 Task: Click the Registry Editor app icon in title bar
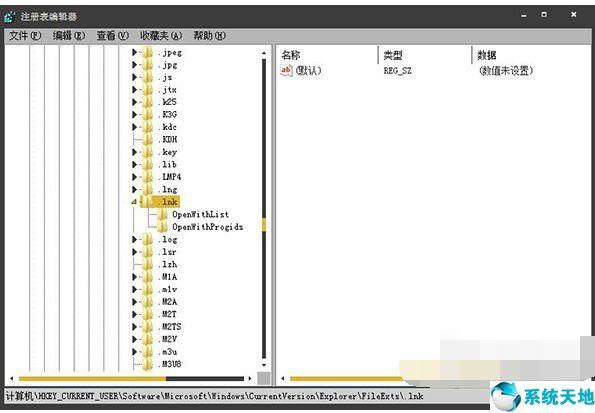pyautogui.click(x=10, y=16)
